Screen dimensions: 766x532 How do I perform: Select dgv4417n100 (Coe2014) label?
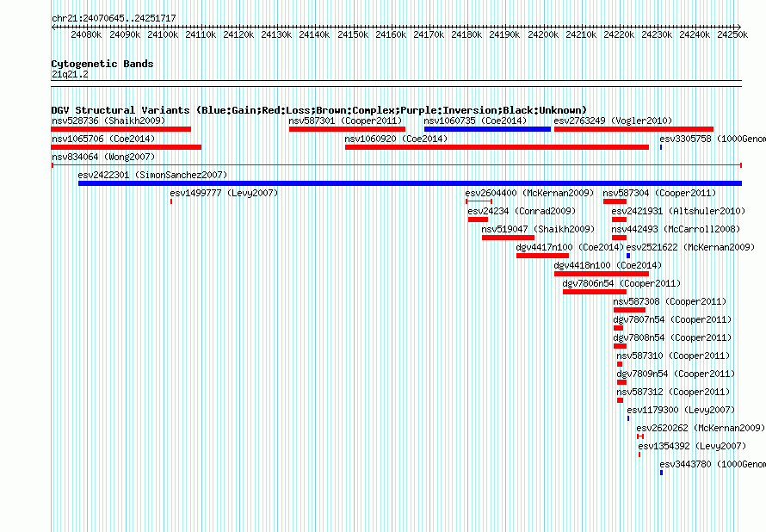(x=570, y=247)
